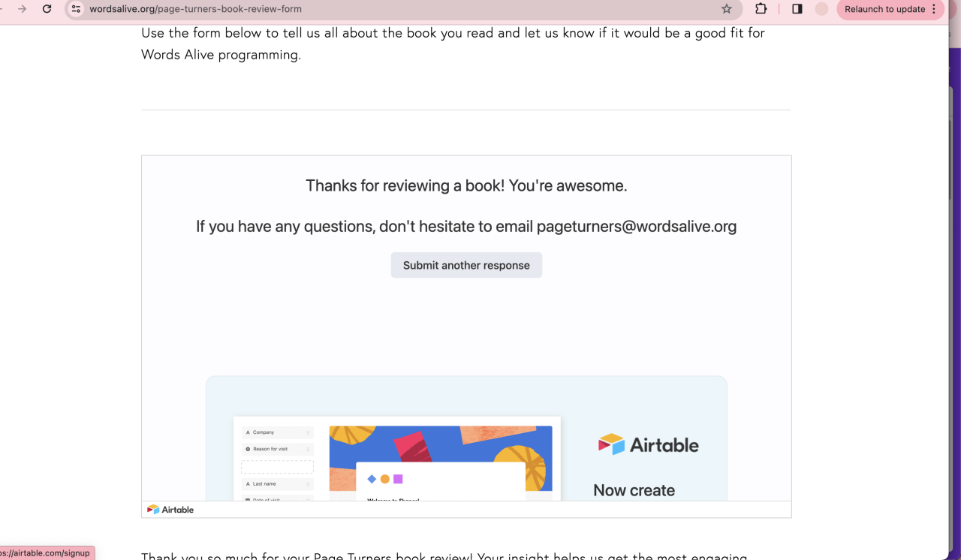Image resolution: width=961 pixels, height=560 pixels.
Task: Click the blue diamond shape in preview
Action: click(x=372, y=479)
